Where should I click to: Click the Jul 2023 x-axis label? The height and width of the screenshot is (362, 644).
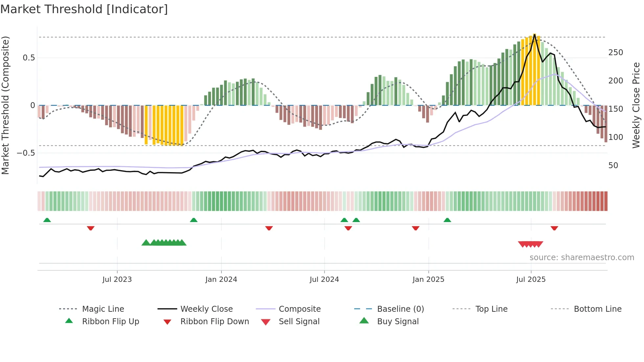[117, 280]
